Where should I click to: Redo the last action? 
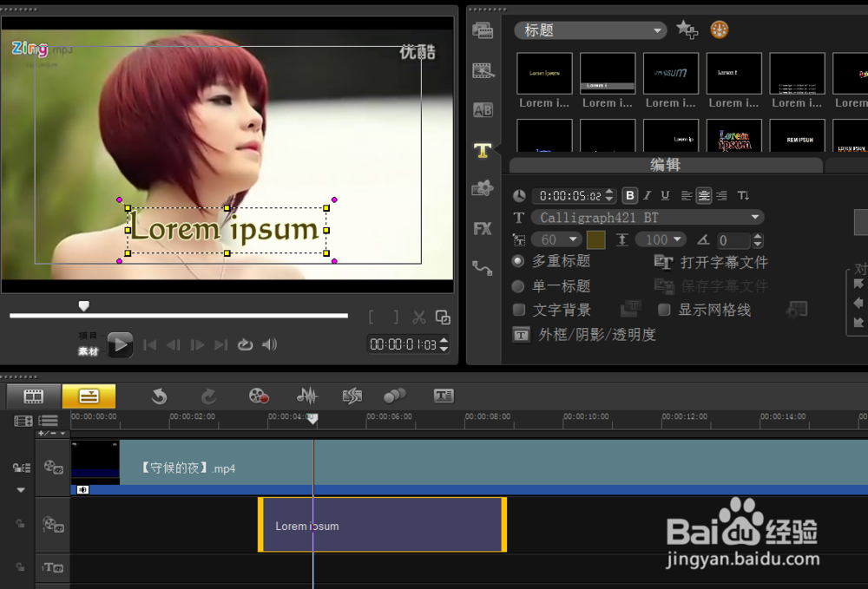tap(208, 396)
